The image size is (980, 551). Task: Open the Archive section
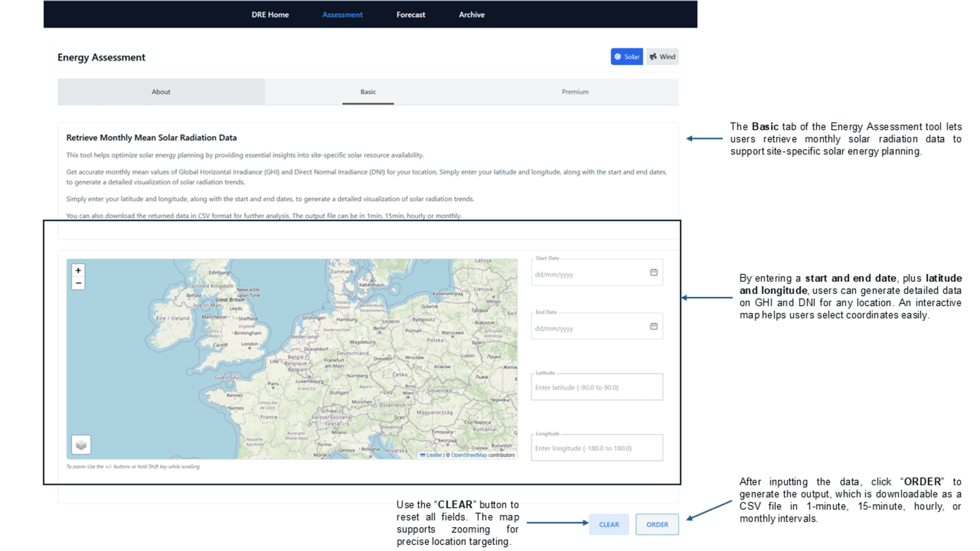(x=472, y=15)
